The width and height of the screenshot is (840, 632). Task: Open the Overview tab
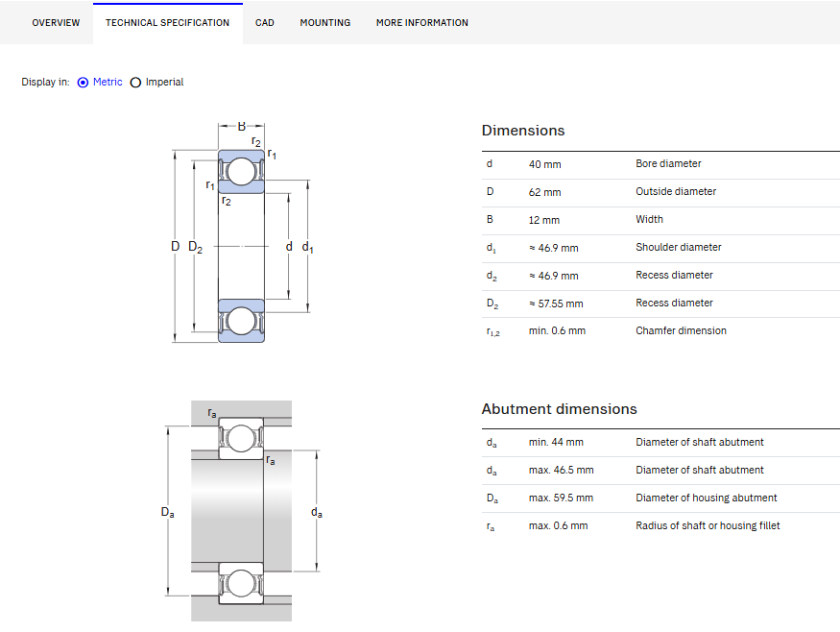pyautogui.click(x=56, y=22)
